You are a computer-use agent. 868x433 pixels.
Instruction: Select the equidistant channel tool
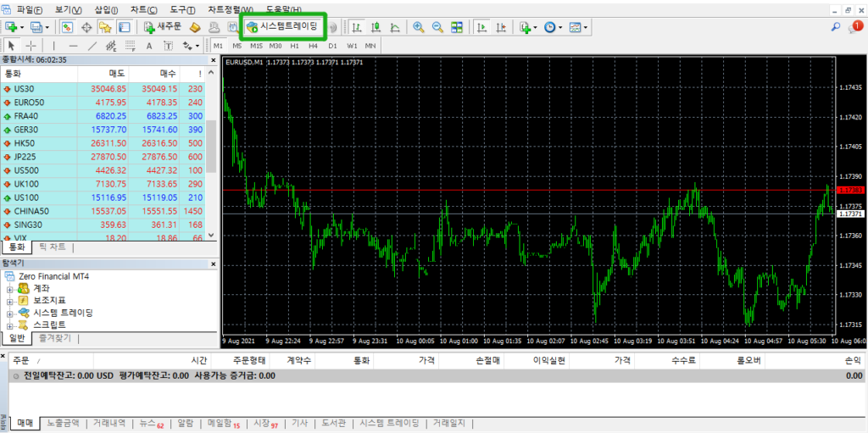point(111,46)
